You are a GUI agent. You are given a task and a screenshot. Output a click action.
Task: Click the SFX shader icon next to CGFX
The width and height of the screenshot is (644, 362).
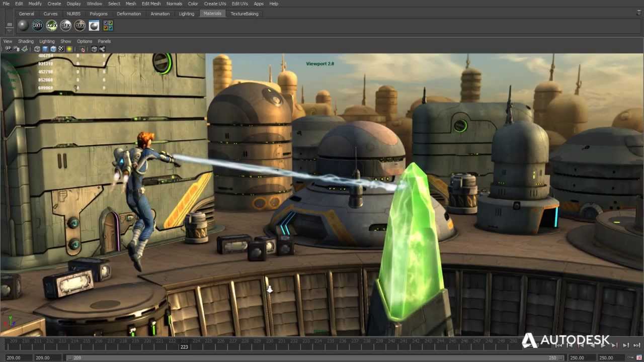[x=65, y=25]
